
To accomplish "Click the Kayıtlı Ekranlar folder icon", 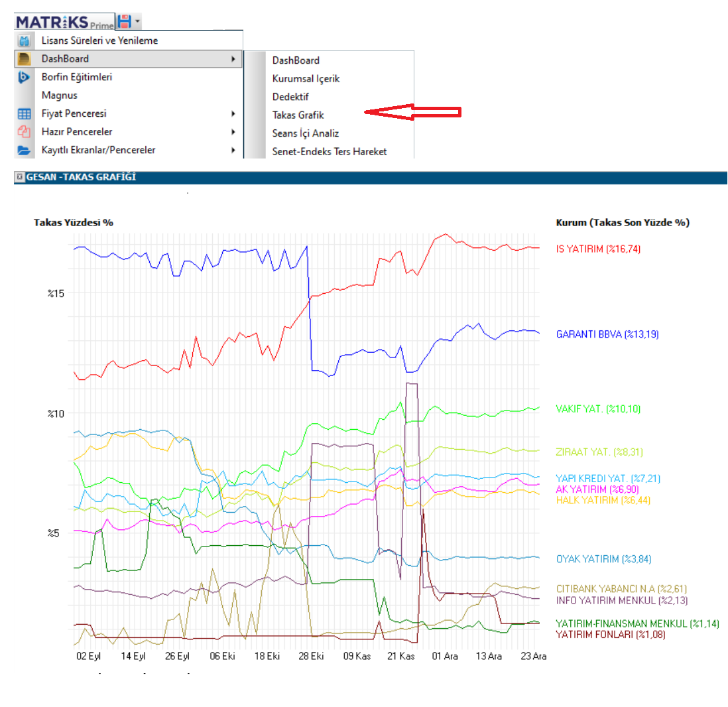I will click(24, 151).
